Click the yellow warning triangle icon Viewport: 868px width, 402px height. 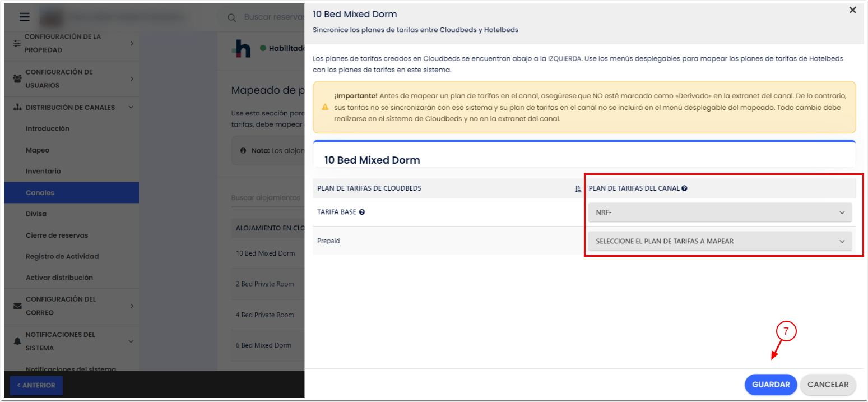tap(325, 107)
